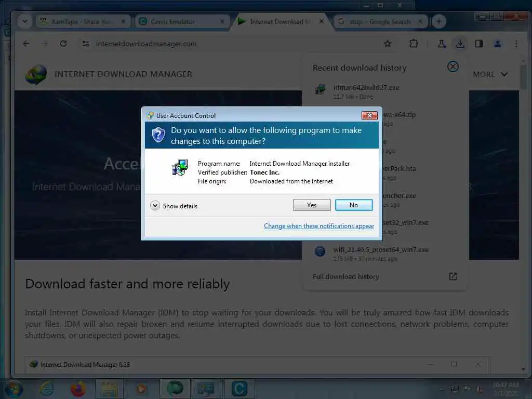Open the browser Extensions puzzle icon
This screenshot has width=532, height=399.
[x=414, y=44]
